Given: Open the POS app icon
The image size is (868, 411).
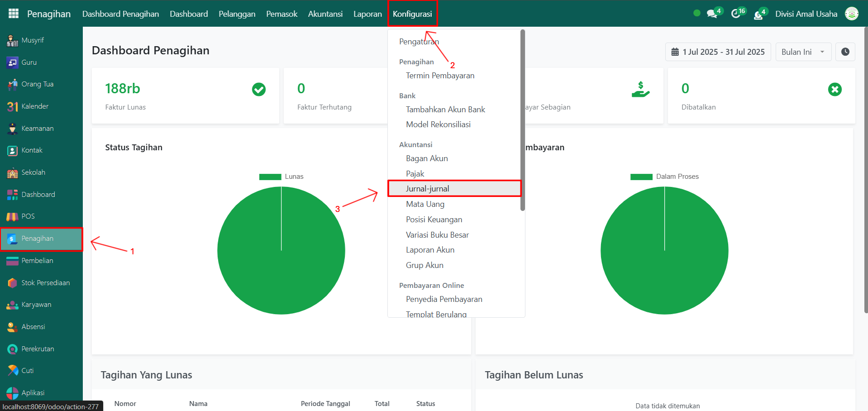Looking at the screenshot, I should 12,216.
